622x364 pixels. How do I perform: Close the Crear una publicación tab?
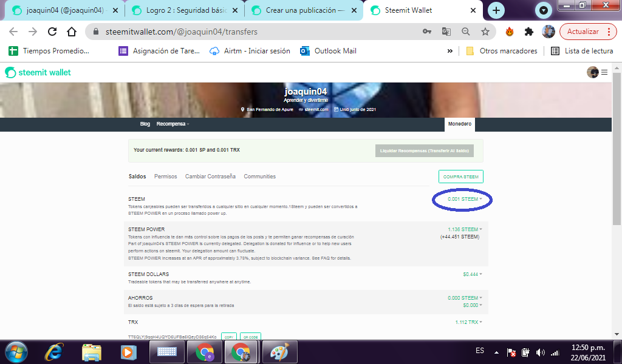(354, 11)
